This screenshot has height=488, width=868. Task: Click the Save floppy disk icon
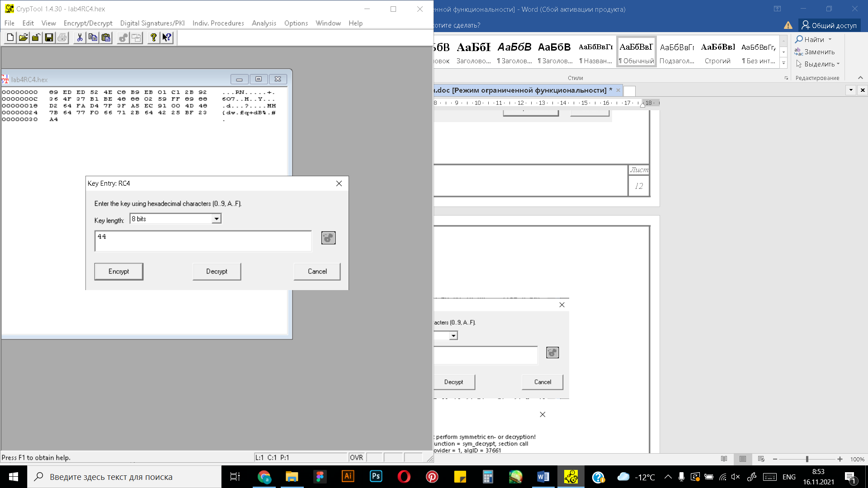click(49, 38)
